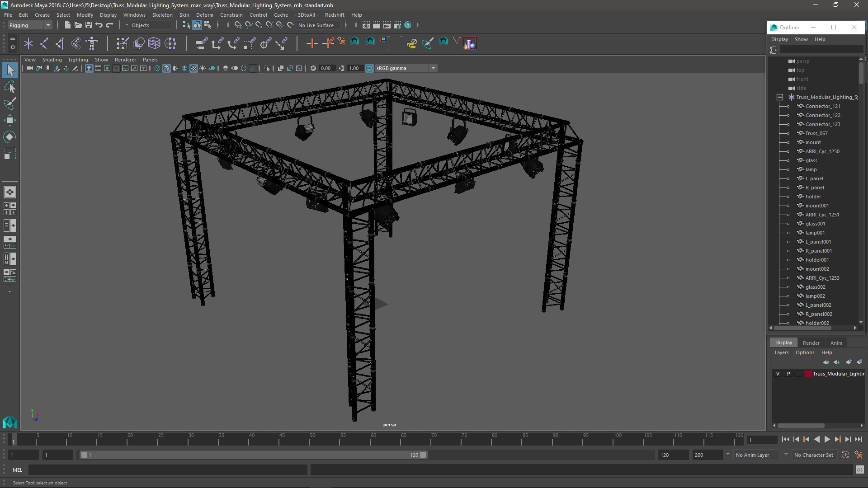This screenshot has height=488, width=868.
Task: Open the Skeleton menu
Action: coord(162,15)
